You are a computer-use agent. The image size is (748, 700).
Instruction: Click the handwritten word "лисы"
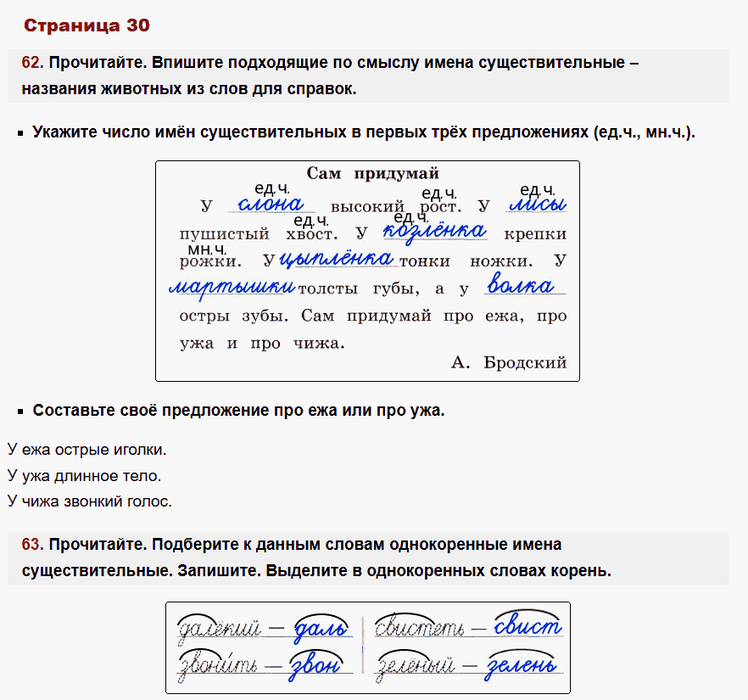tap(538, 203)
